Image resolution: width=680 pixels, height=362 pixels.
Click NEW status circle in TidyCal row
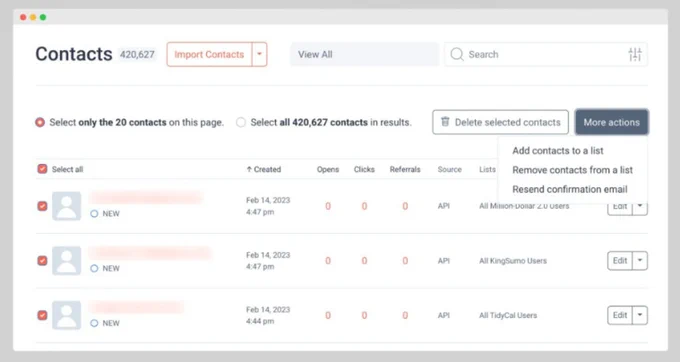pos(94,323)
